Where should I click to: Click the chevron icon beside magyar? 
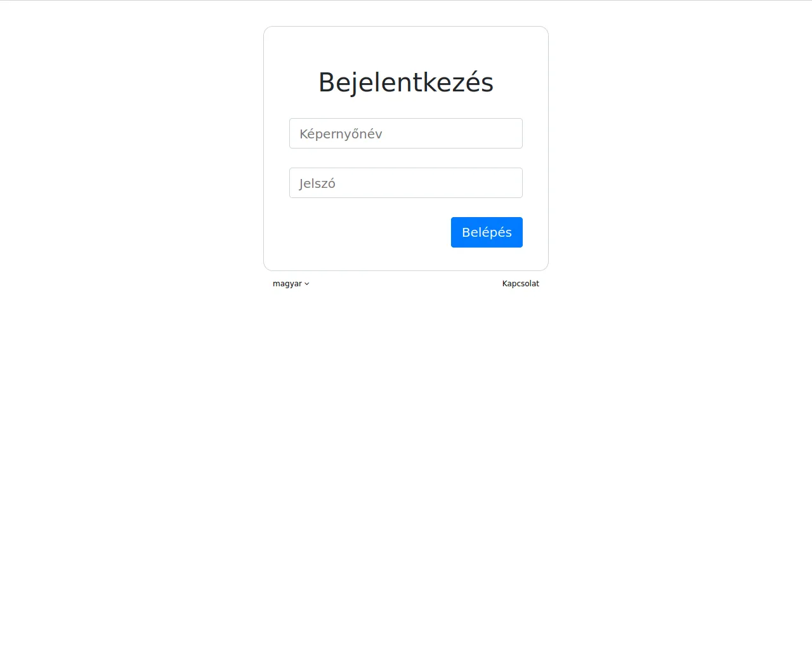(x=307, y=284)
